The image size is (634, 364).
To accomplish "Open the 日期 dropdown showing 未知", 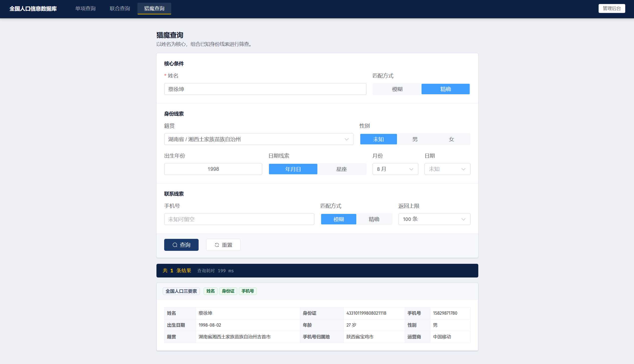I will (x=447, y=169).
